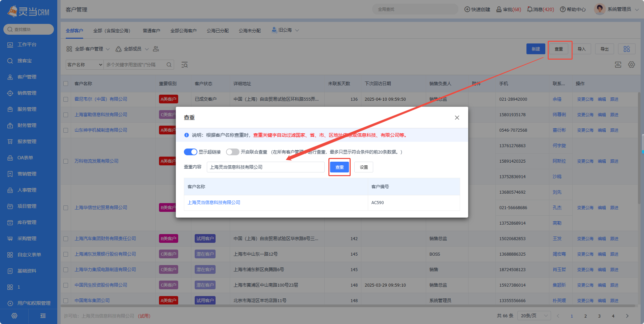Screen dimensions: 644x324
Task: Open the sidebar settings gear icon
Action: 14,316
